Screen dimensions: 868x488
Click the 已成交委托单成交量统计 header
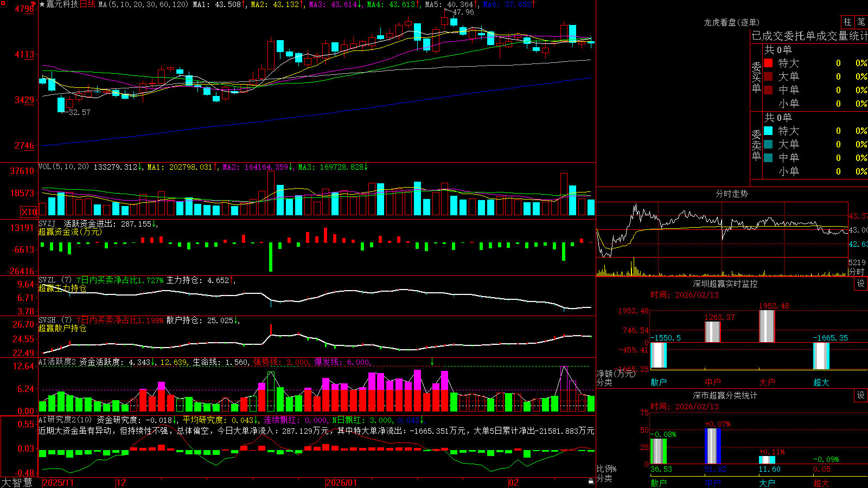pos(809,36)
